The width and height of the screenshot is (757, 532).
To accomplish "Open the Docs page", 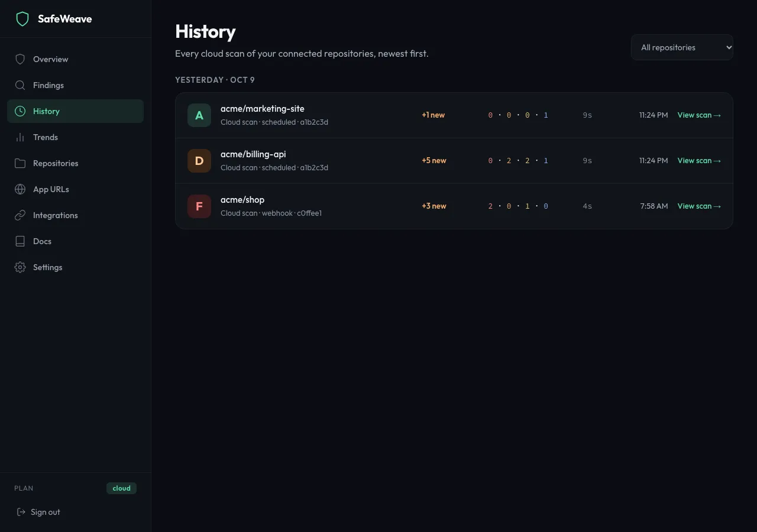I will point(75,241).
